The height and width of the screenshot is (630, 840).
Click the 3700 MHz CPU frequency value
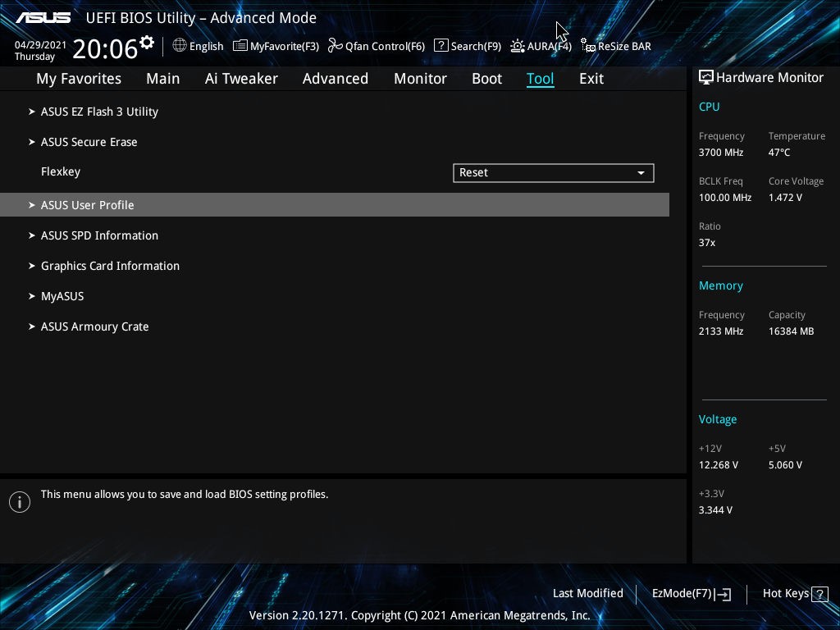pyautogui.click(x=721, y=152)
